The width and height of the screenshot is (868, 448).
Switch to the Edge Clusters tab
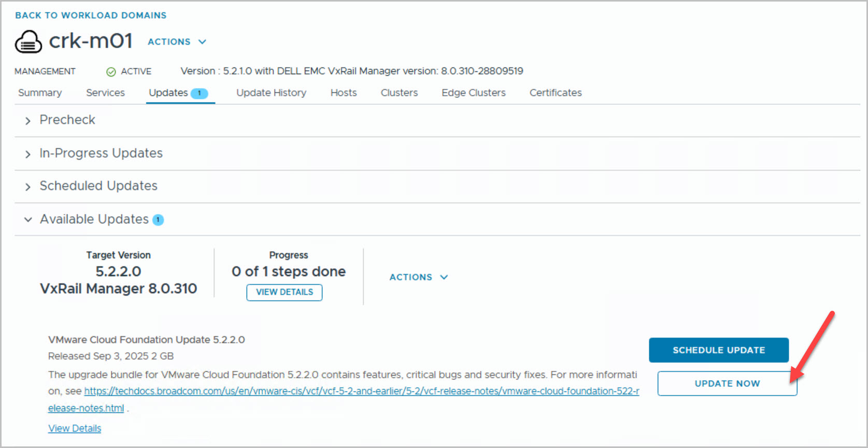pos(474,93)
